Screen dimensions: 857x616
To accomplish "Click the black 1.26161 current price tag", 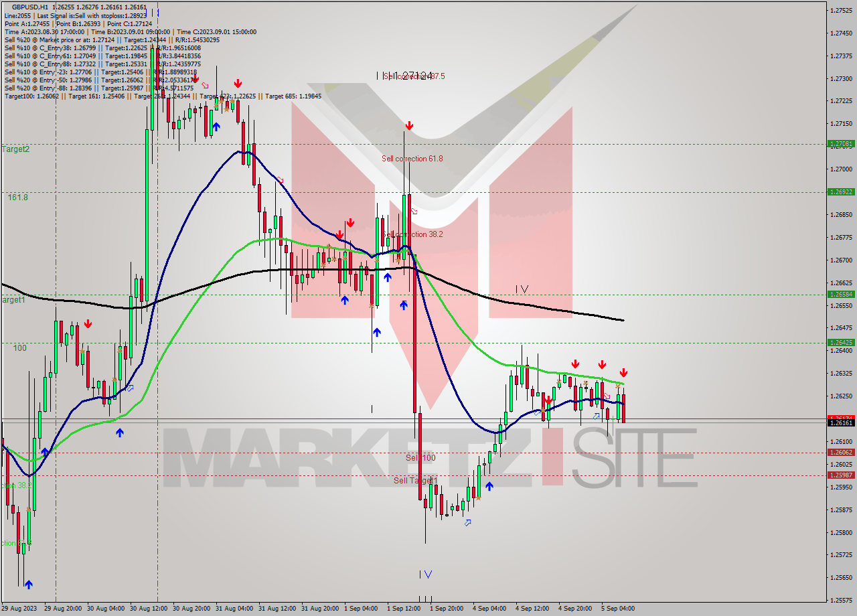I will pos(841,422).
